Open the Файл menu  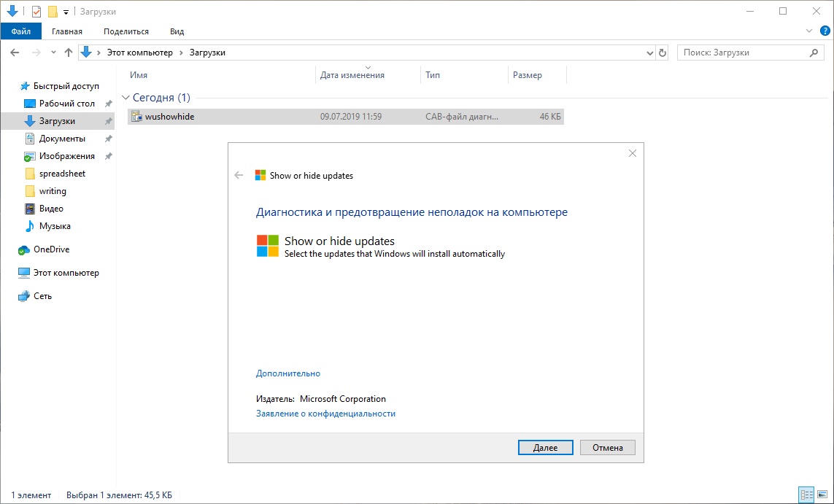20,31
